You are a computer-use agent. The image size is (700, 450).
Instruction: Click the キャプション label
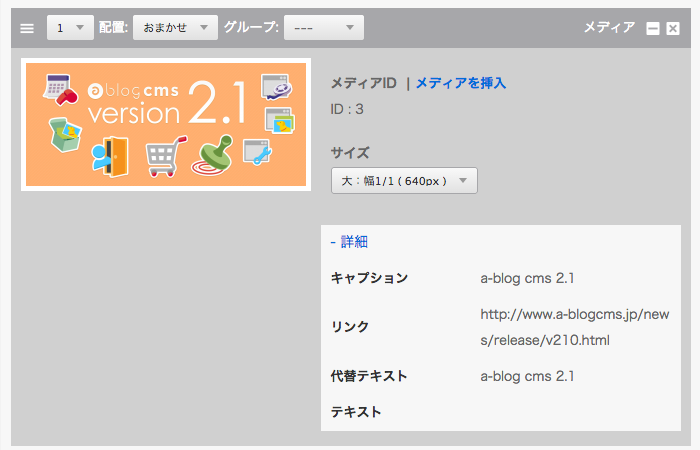369,278
